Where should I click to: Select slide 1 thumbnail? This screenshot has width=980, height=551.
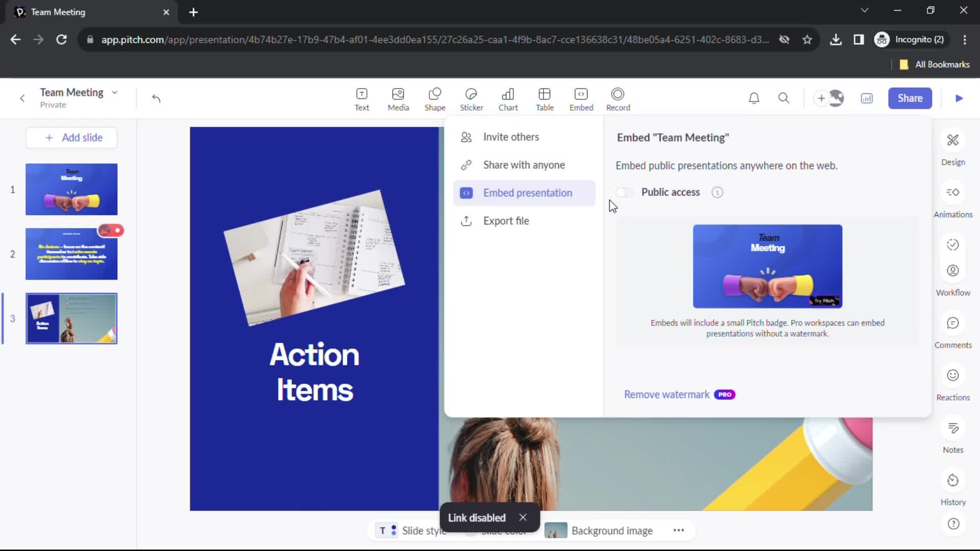tap(71, 190)
